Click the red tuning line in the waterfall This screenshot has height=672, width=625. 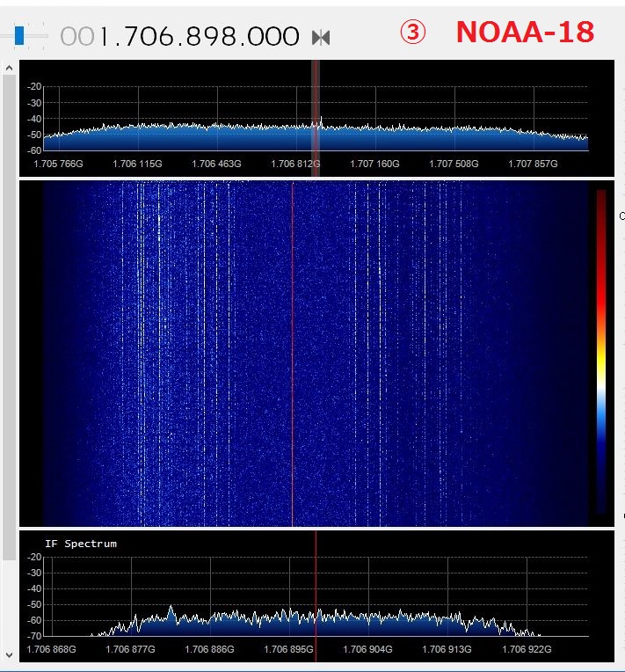click(x=293, y=354)
